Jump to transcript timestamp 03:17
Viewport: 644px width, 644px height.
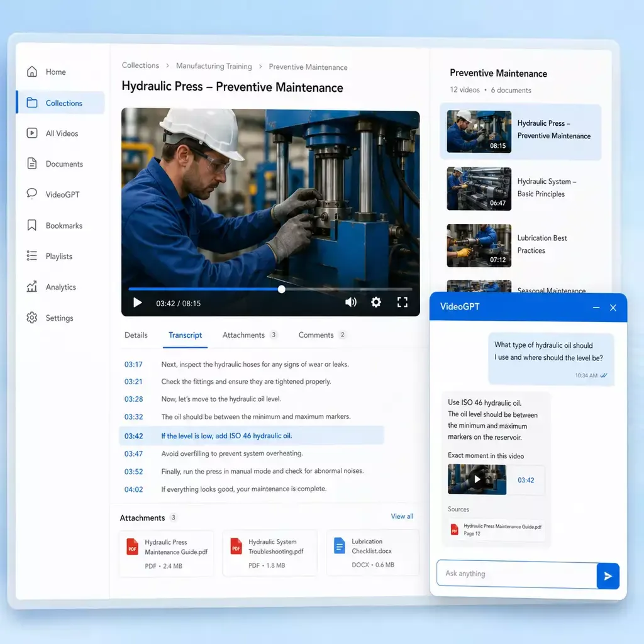pyautogui.click(x=133, y=364)
